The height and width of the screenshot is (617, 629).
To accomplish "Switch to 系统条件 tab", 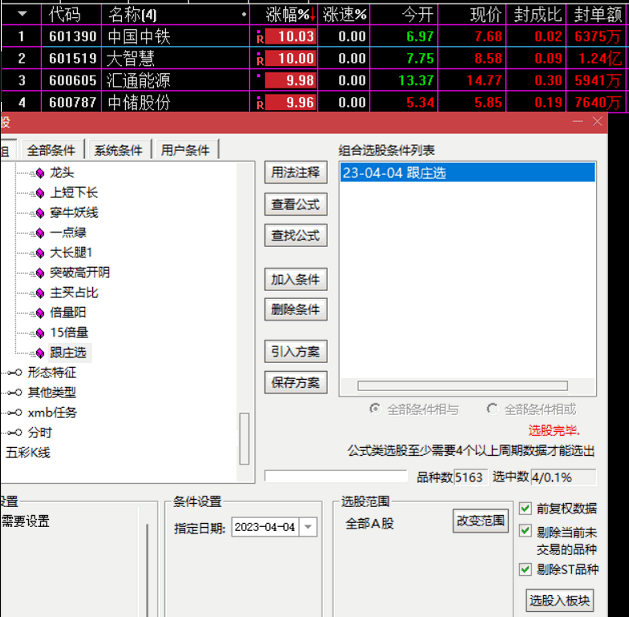I will tap(118, 150).
